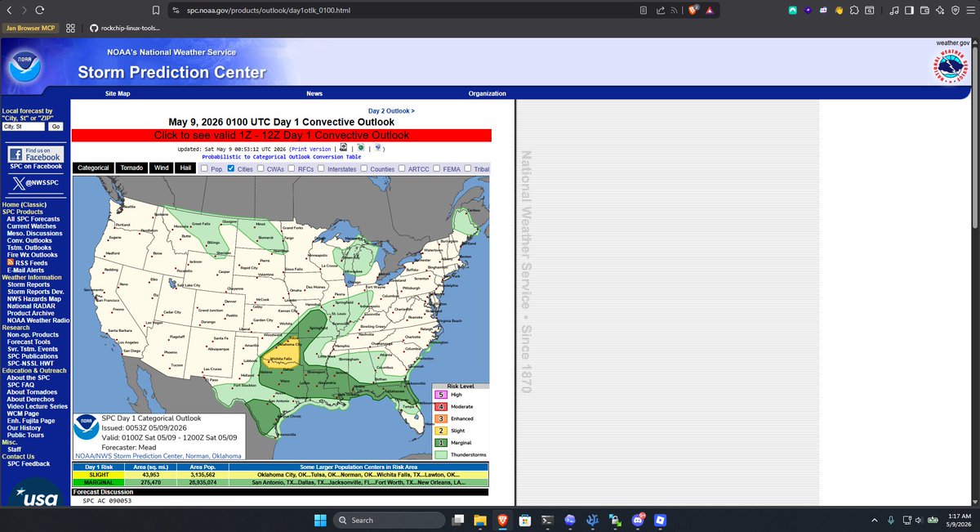Open the Brave playlist music note icon

point(894,11)
